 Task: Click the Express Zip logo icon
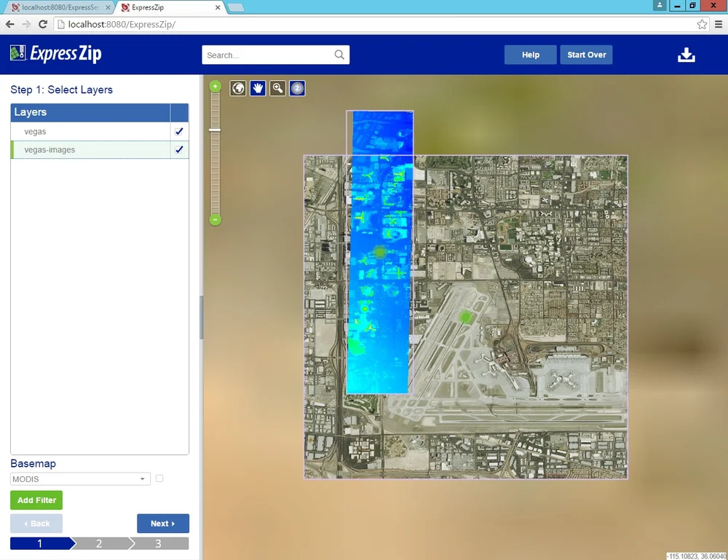coord(15,53)
